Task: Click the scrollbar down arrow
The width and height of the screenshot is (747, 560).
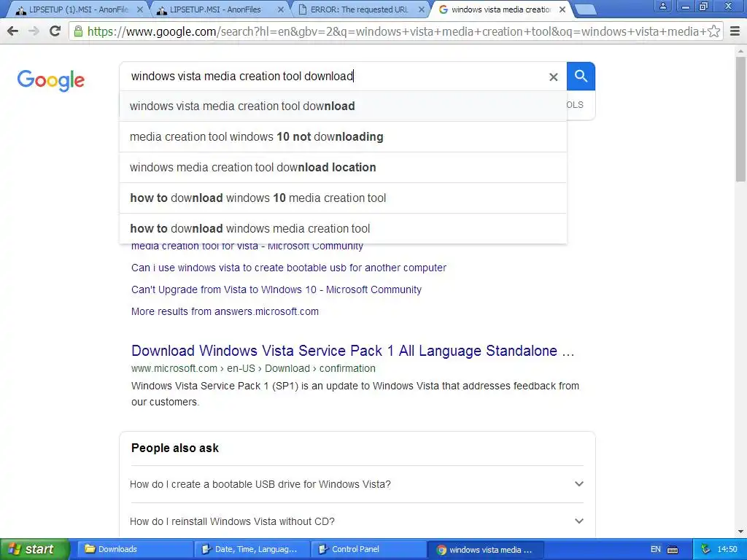Action: click(740, 532)
